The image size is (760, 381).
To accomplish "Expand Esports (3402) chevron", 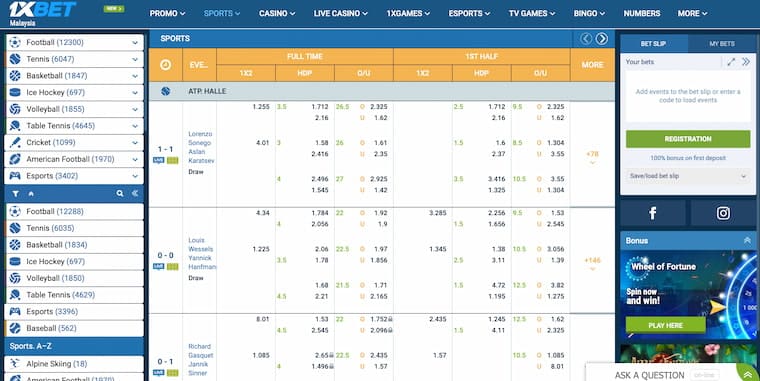I will coord(135,176).
